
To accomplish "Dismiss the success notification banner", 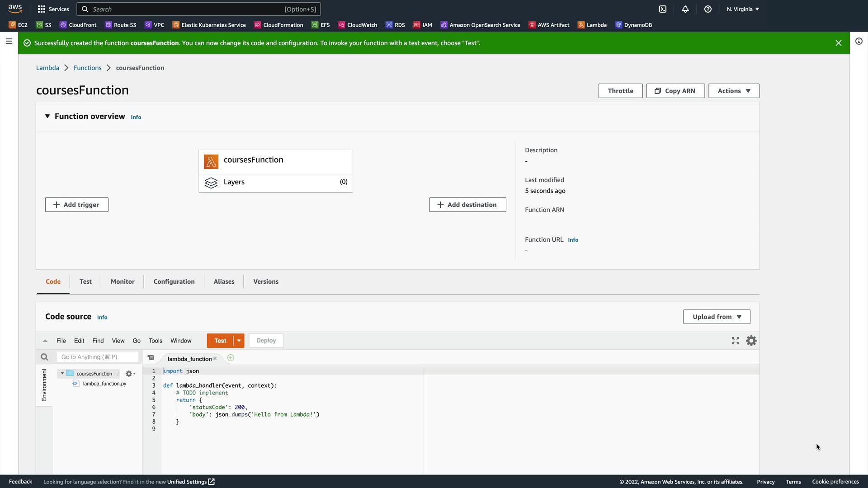I will [x=838, y=43].
